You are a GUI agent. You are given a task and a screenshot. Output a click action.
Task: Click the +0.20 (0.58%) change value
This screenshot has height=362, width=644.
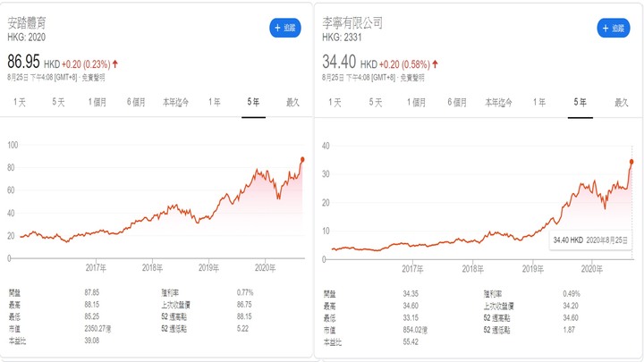(x=404, y=64)
